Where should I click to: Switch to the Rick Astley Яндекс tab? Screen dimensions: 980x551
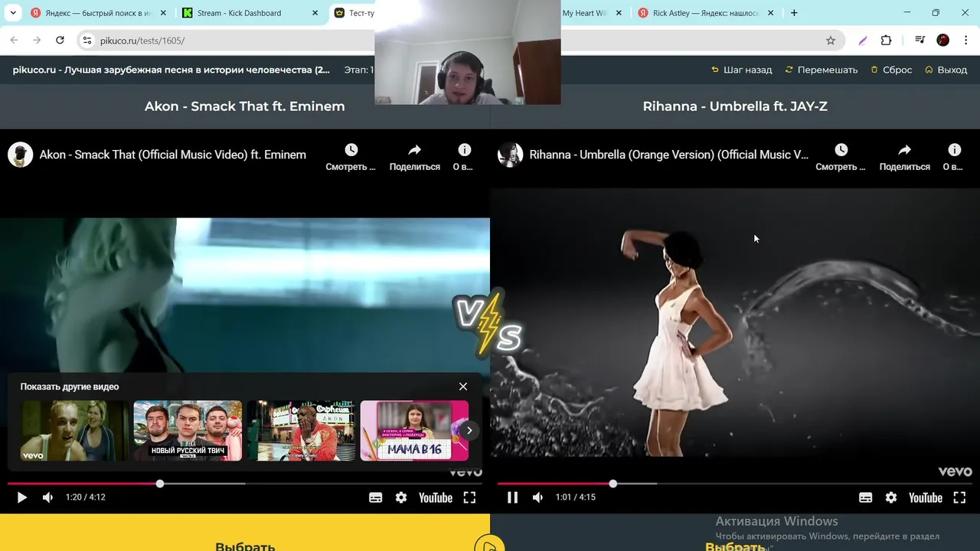pyautogui.click(x=705, y=13)
